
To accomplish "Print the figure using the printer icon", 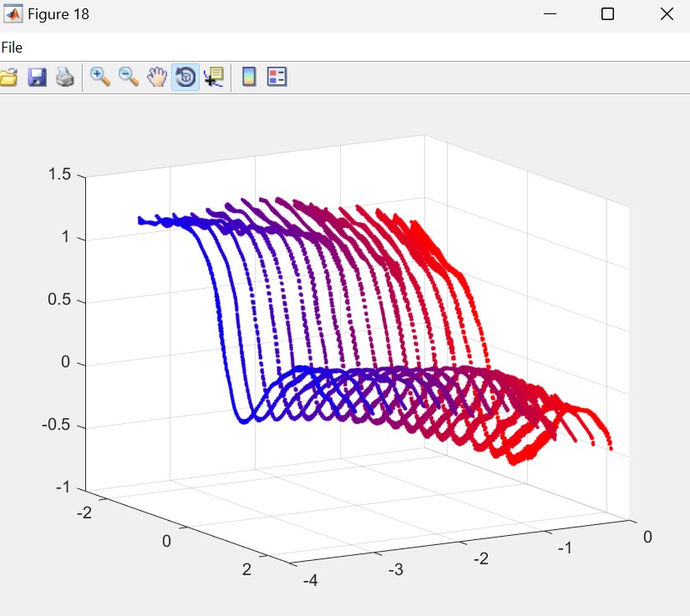I will click(x=65, y=78).
